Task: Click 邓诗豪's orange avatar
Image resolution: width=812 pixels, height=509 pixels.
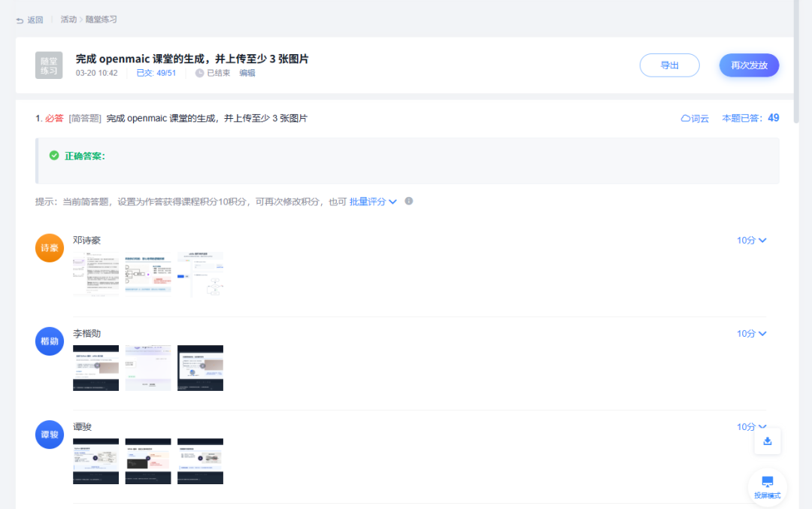Action: (x=50, y=248)
